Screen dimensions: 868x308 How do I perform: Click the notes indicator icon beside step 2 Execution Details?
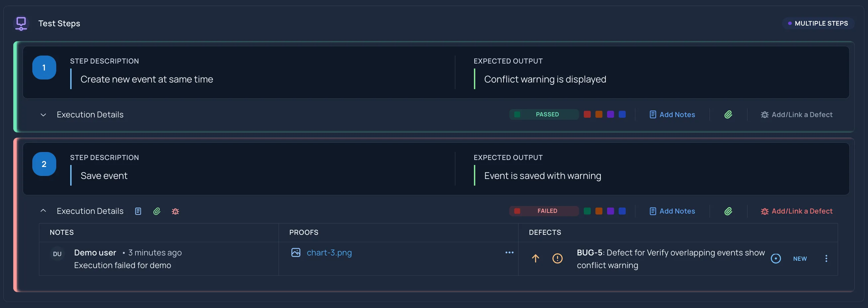[138, 211]
